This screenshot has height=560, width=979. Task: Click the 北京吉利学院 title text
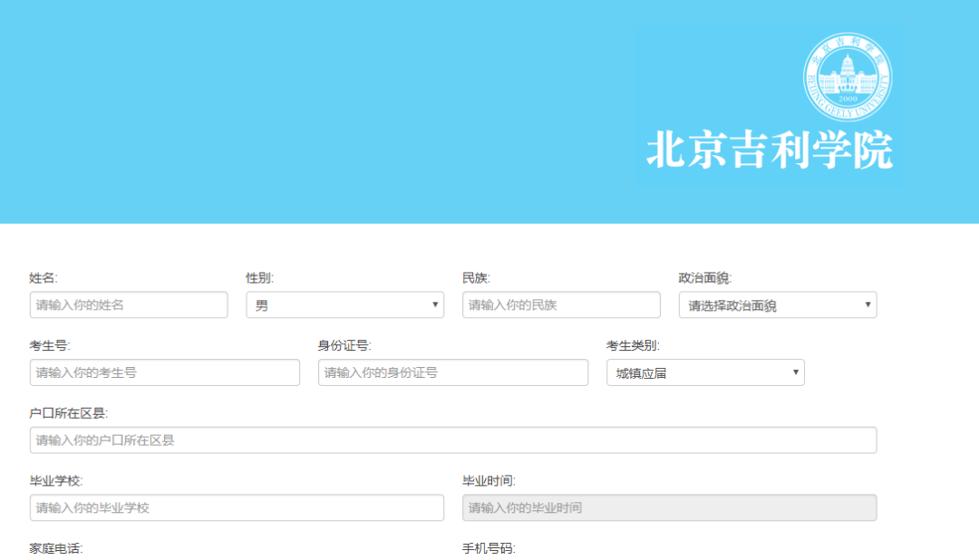pyautogui.click(x=770, y=150)
